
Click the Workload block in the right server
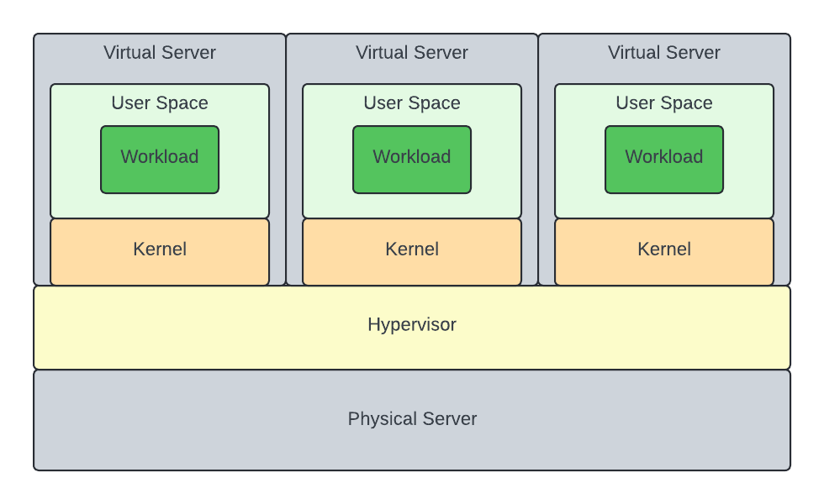664,158
